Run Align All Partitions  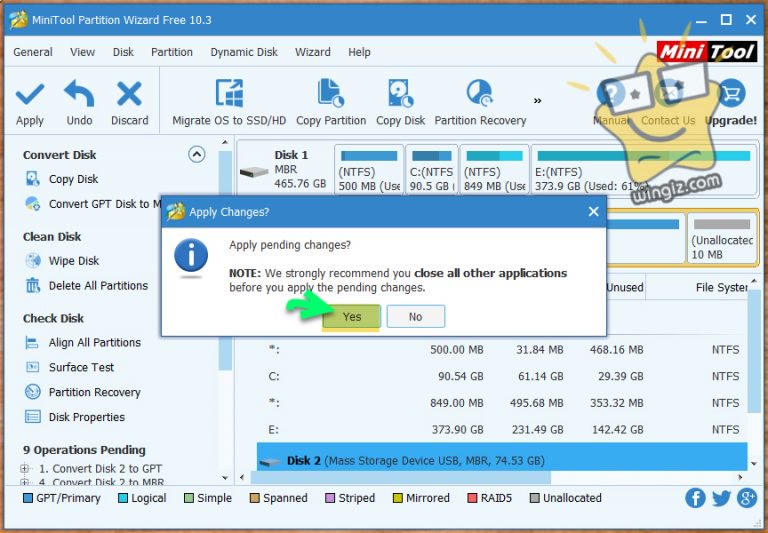[x=95, y=342]
